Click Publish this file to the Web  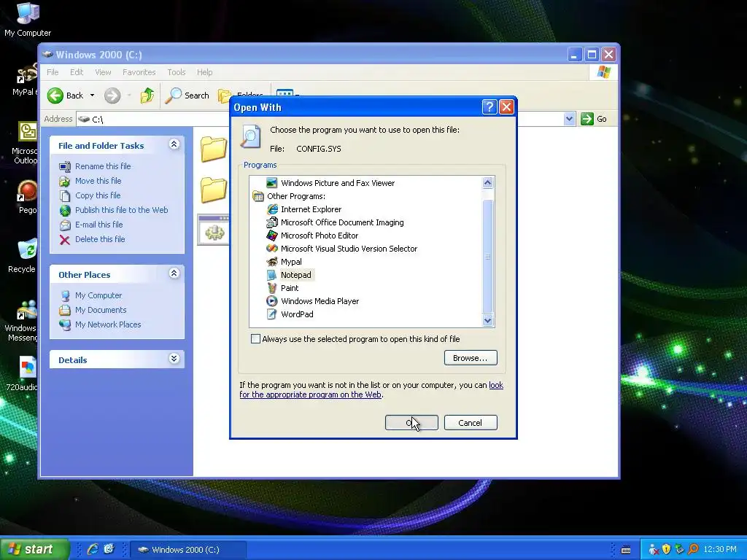click(x=122, y=210)
